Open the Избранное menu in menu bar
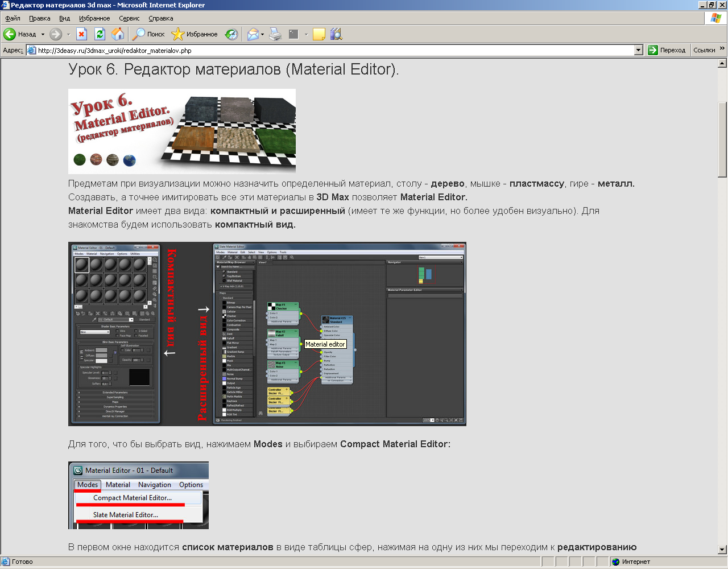 pyautogui.click(x=94, y=18)
